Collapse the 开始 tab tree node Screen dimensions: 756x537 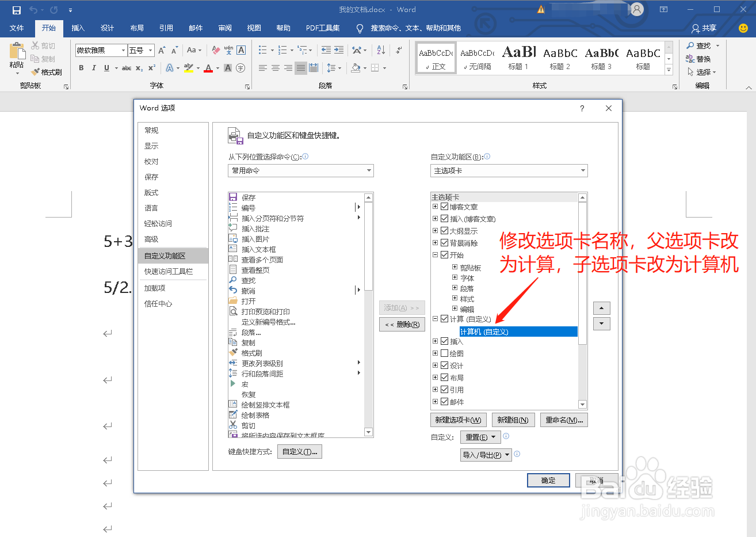coord(435,255)
